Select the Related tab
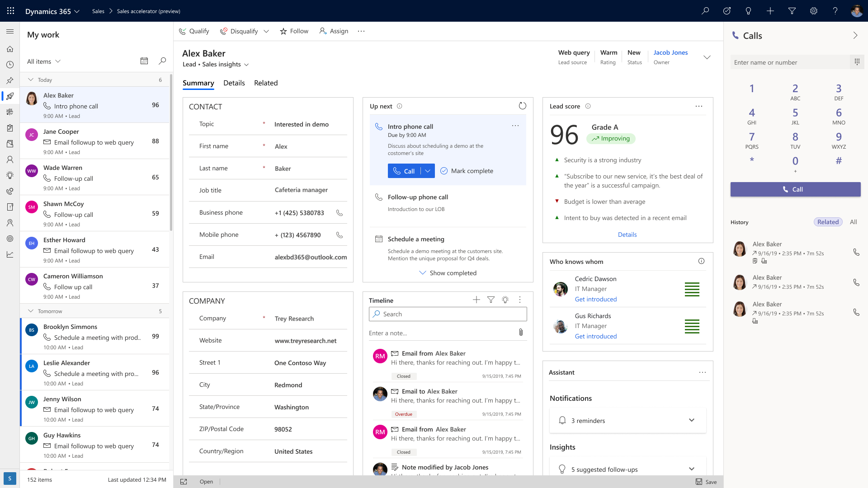This screenshot has width=868, height=488. [x=266, y=83]
